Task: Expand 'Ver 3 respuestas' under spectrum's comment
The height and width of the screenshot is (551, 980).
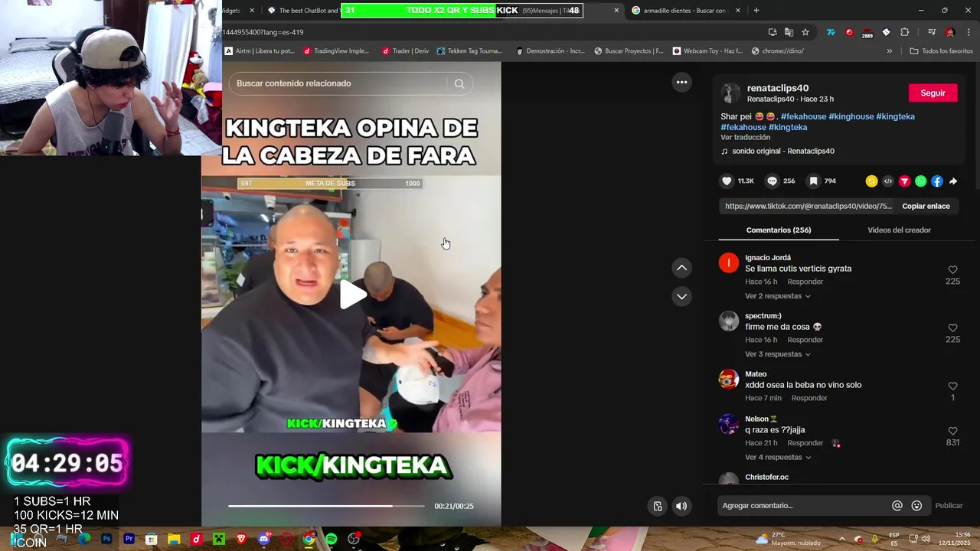Action: (x=777, y=354)
